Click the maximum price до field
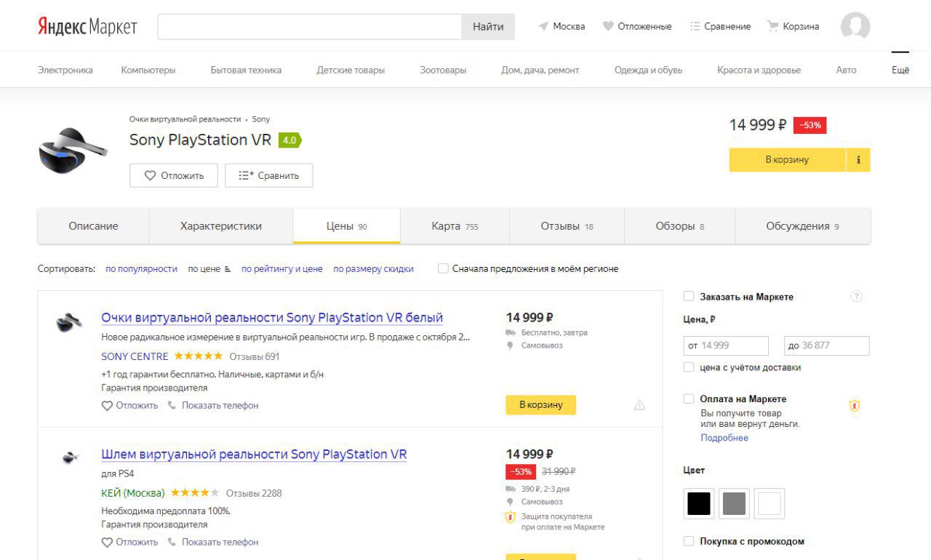The image size is (931, 560). click(x=827, y=345)
